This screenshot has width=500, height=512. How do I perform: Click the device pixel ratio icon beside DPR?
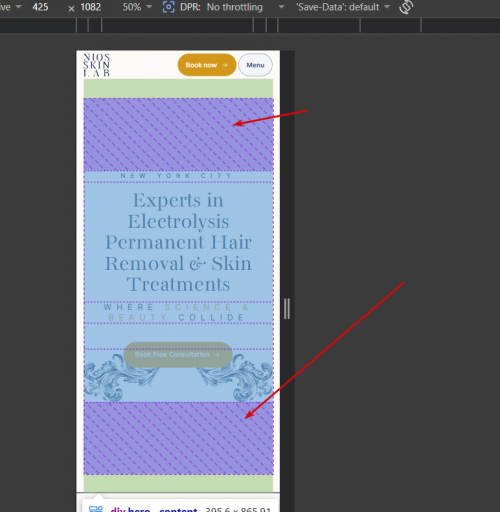click(x=169, y=7)
